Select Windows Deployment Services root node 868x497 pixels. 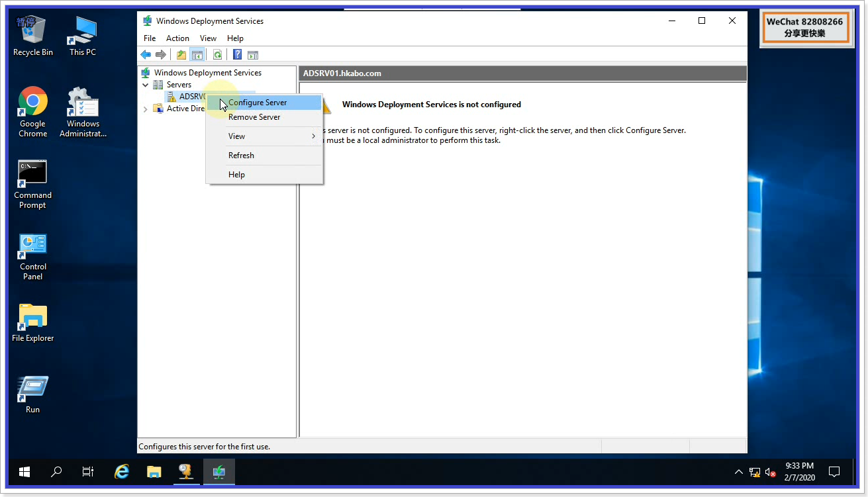pos(207,73)
